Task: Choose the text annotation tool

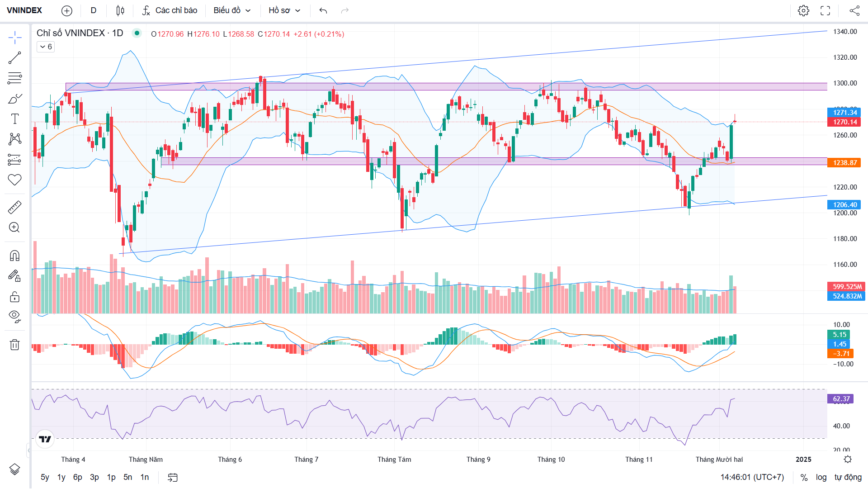Action: click(14, 119)
